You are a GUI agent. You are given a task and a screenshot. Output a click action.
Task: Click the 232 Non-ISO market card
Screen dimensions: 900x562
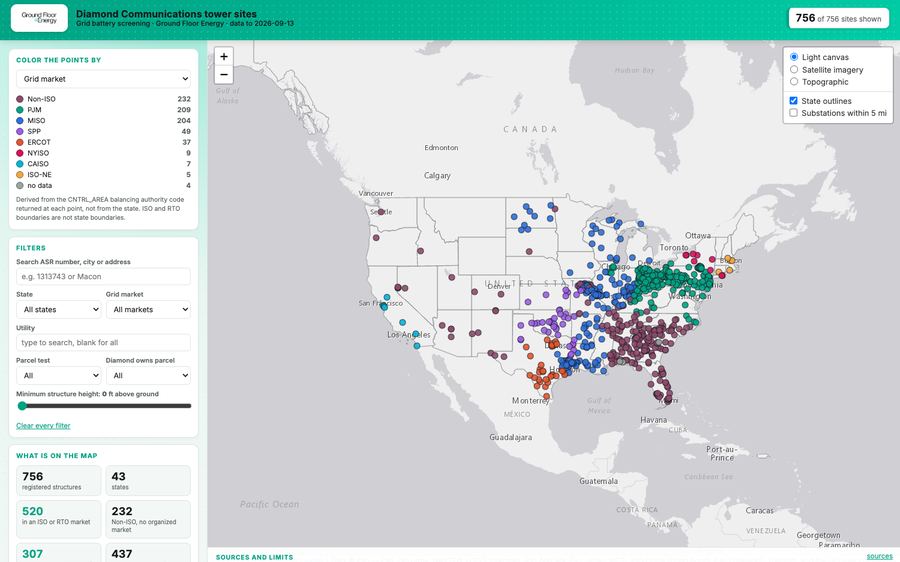(148, 519)
